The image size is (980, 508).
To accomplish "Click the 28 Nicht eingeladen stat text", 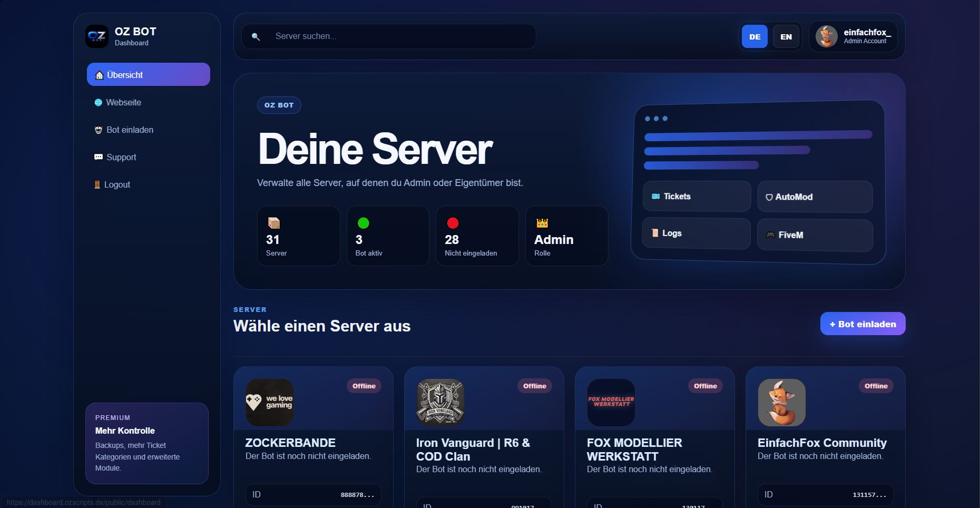I will [471, 246].
